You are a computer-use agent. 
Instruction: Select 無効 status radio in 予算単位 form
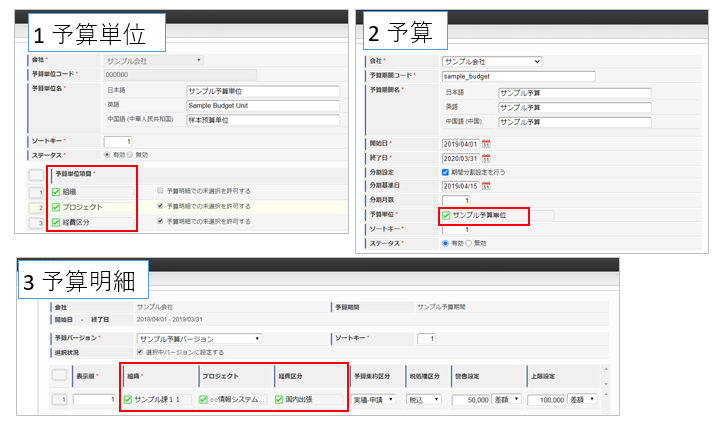(130, 155)
